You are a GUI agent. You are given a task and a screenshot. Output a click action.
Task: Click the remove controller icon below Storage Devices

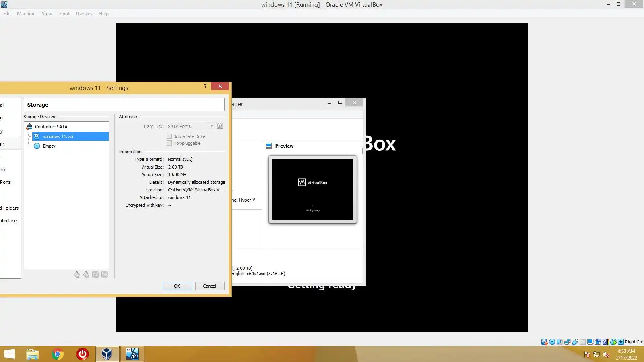[86, 274]
